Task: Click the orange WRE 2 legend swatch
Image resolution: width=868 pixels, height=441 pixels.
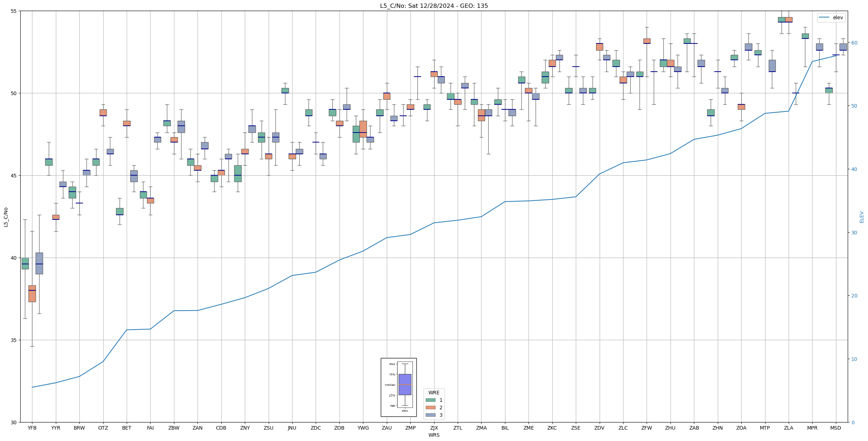Action: 430,408
